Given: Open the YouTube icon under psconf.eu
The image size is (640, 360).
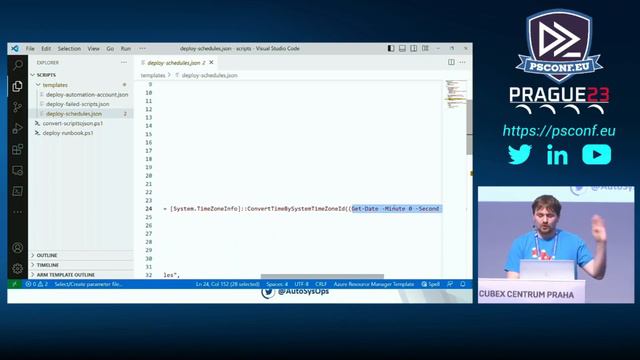Looking at the screenshot, I should [x=597, y=155].
